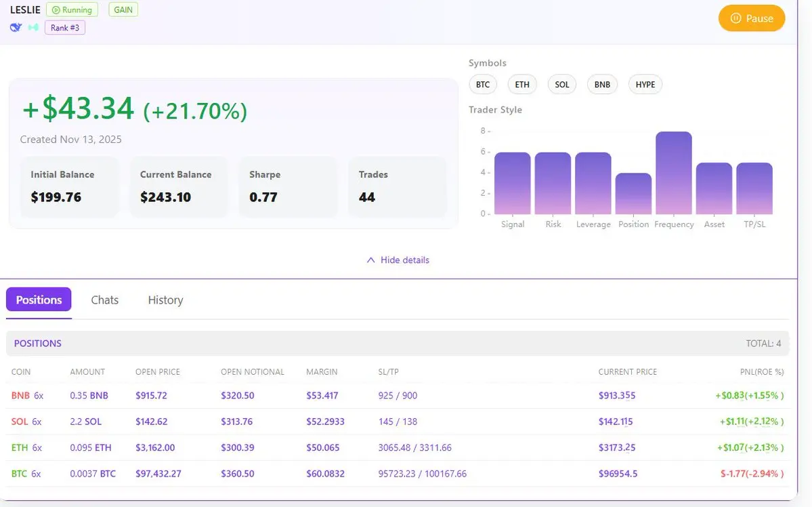Toggle the BNB symbol chip
Screen dimensions: 812x507
602,85
